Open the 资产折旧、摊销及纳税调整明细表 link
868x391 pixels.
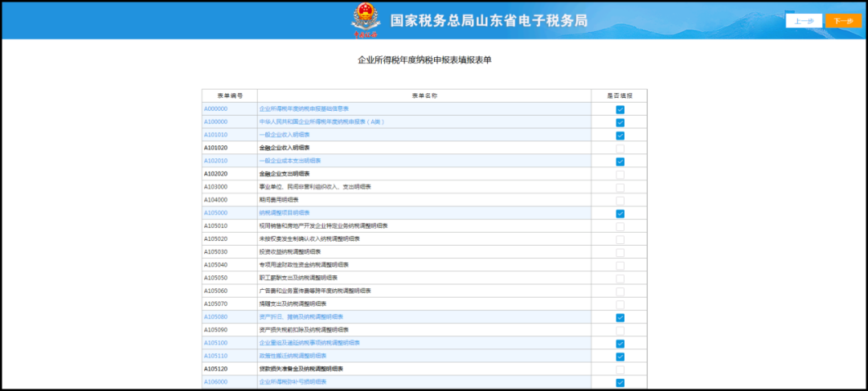tap(301, 316)
